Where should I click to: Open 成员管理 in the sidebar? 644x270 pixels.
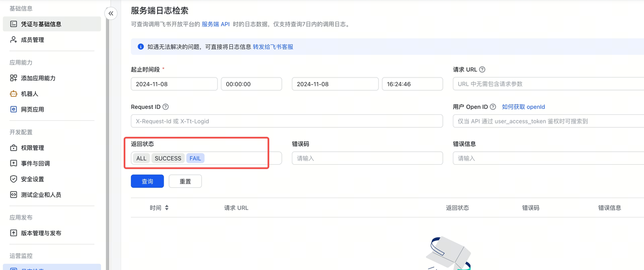coord(33,40)
